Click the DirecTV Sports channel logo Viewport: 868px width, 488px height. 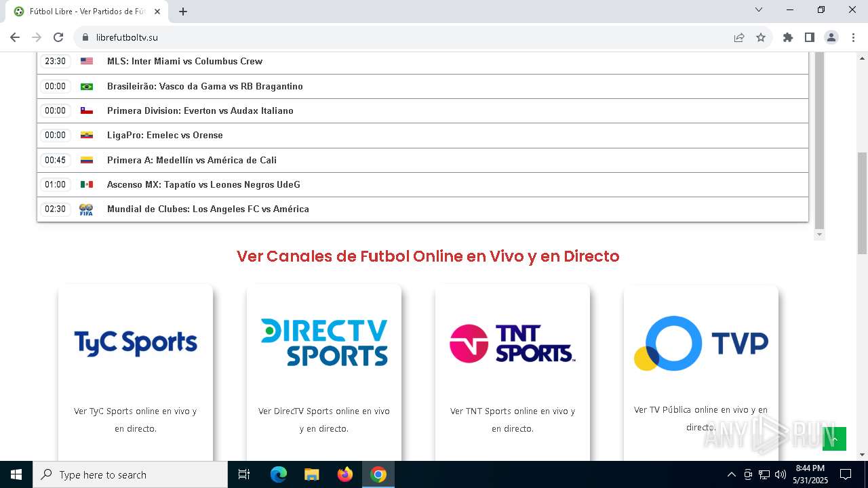click(324, 342)
